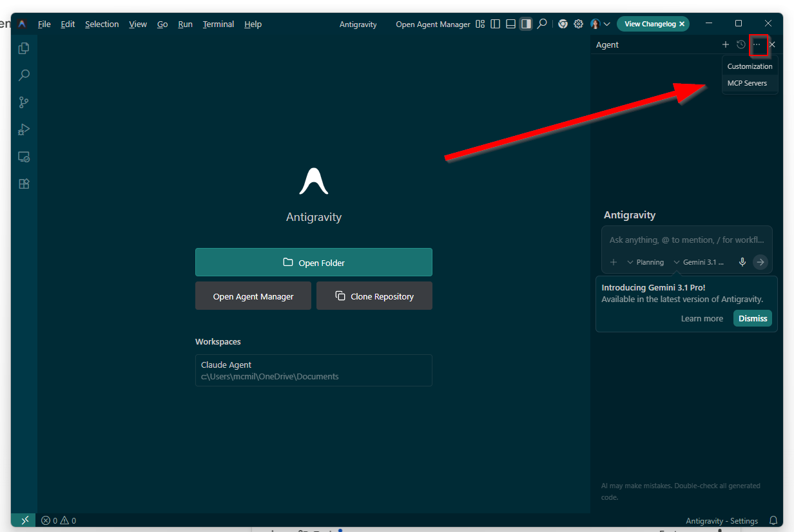Open the Go menu
The width and height of the screenshot is (794, 532).
click(162, 24)
